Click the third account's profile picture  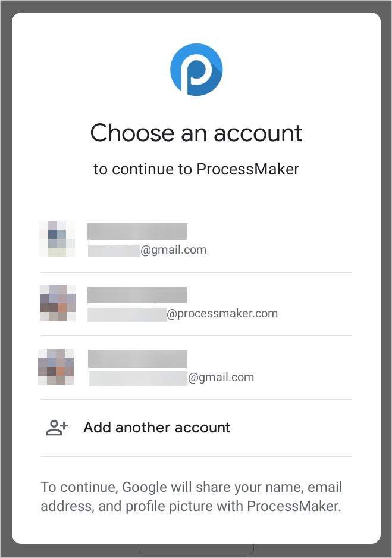point(56,366)
